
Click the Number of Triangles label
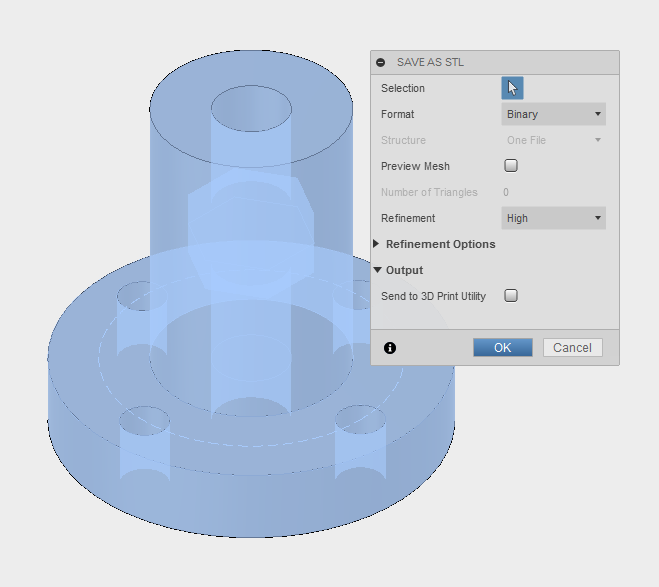(429, 192)
